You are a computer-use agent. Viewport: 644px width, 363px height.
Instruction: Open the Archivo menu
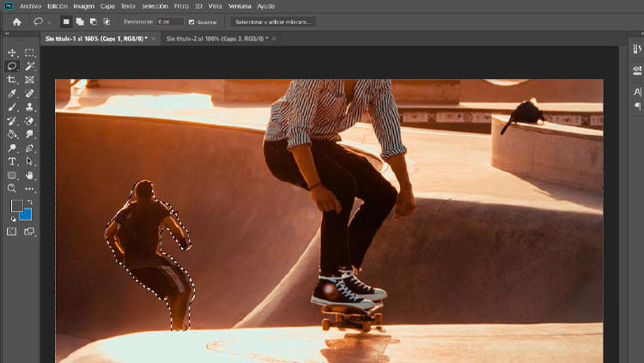30,6
